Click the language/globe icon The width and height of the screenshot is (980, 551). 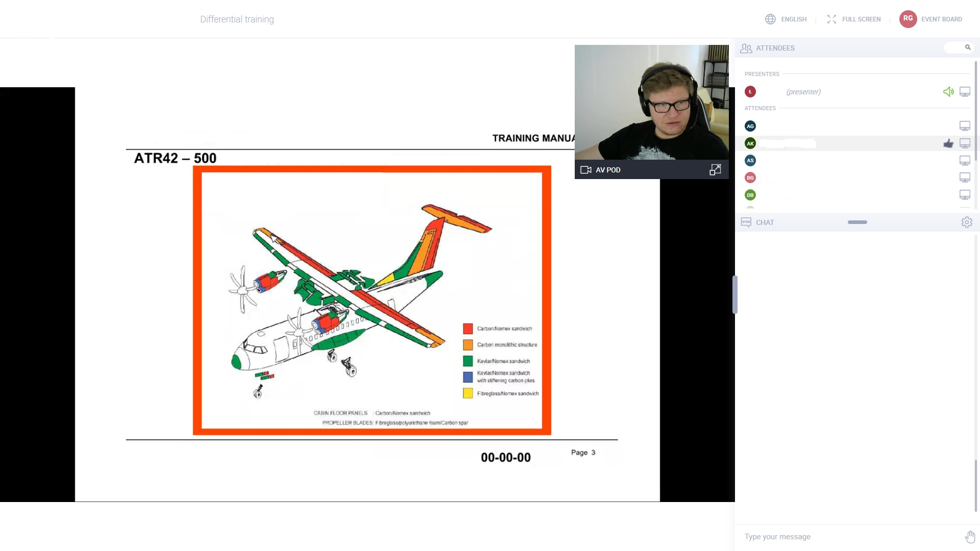click(x=770, y=18)
